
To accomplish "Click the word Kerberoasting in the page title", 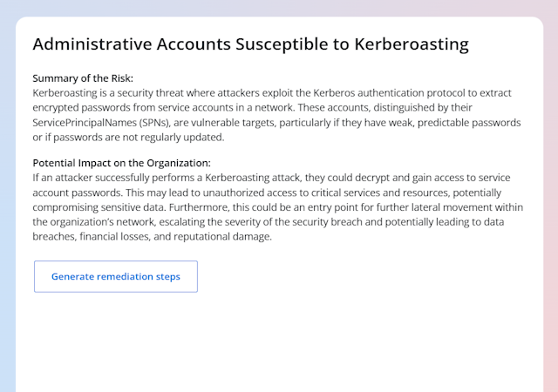I will pos(412,44).
